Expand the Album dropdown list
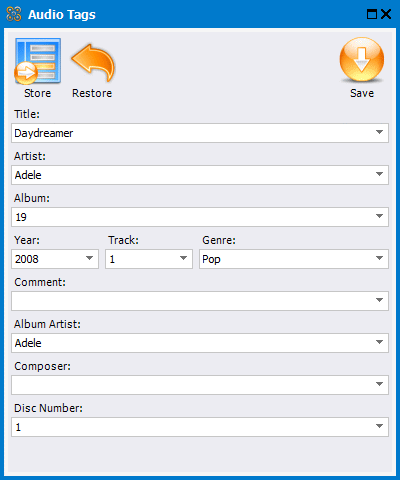400x480 pixels. [x=379, y=216]
